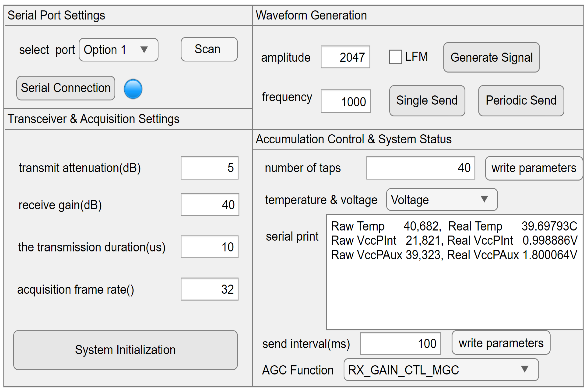Image resolution: width=588 pixels, height=392 pixels.
Task: Click the Serial Connection button
Action: tap(66, 88)
